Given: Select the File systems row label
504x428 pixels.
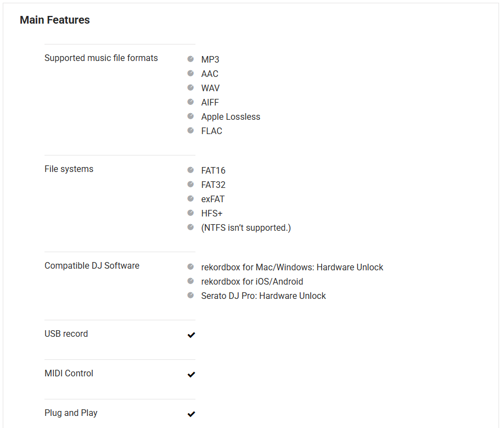Looking at the screenshot, I should click(x=69, y=169).
